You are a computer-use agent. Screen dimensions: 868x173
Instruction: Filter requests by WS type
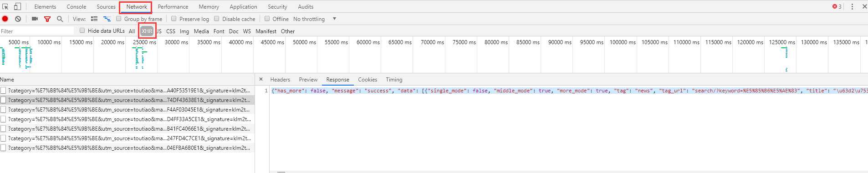point(247,31)
